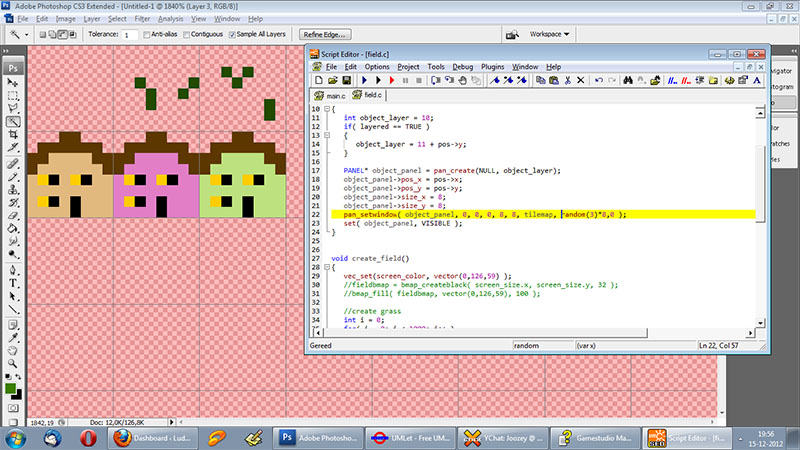The image size is (800, 450).
Task: Click the Tolerance input field
Action: 130,35
